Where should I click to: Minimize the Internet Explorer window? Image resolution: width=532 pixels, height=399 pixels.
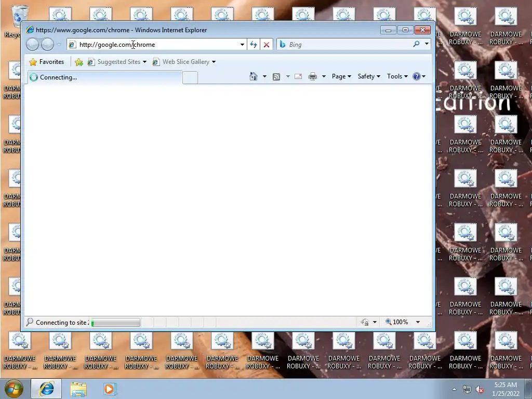389,30
